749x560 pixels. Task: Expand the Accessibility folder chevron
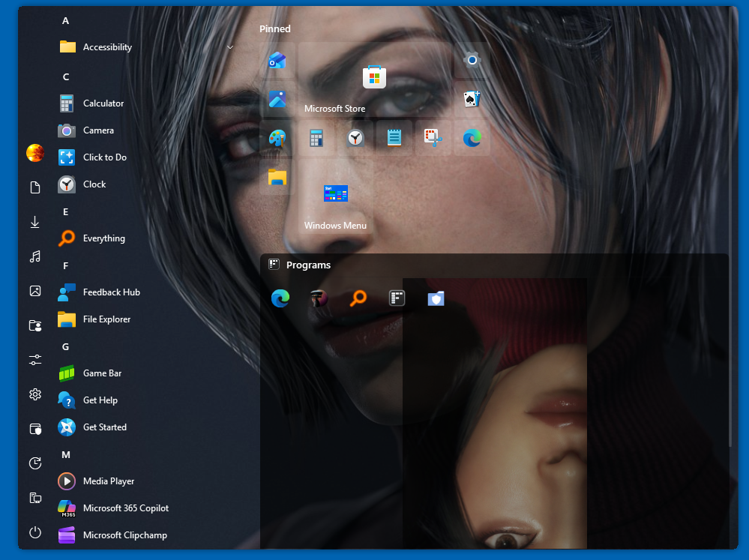pyautogui.click(x=230, y=46)
